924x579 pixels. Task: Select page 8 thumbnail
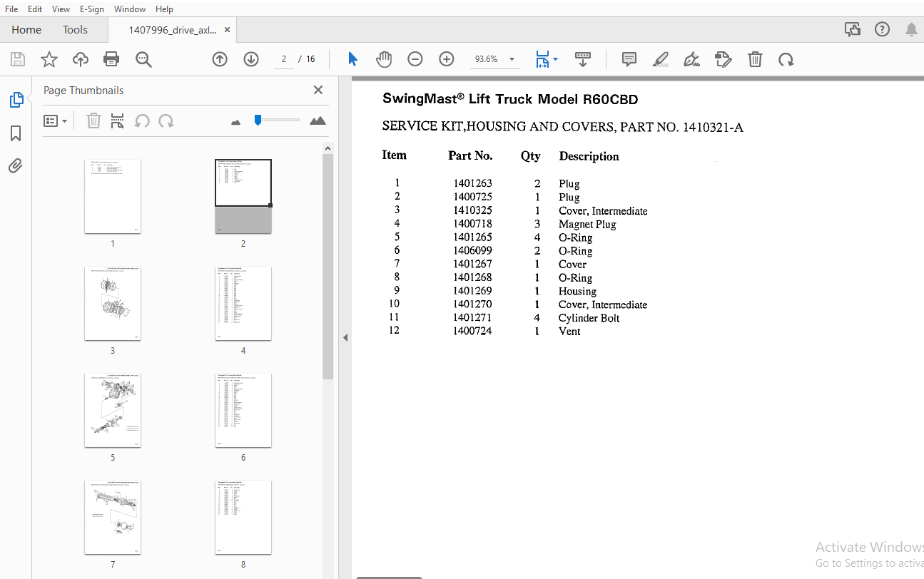pyautogui.click(x=243, y=517)
